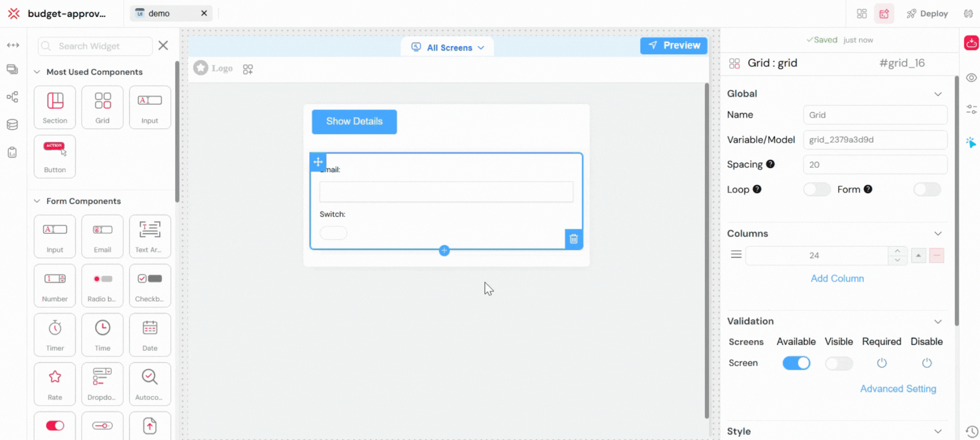This screenshot has height=440, width=980.
Task: Click the trash icon on selected grid
Action: pyautogui.click(x=573, y=239)
